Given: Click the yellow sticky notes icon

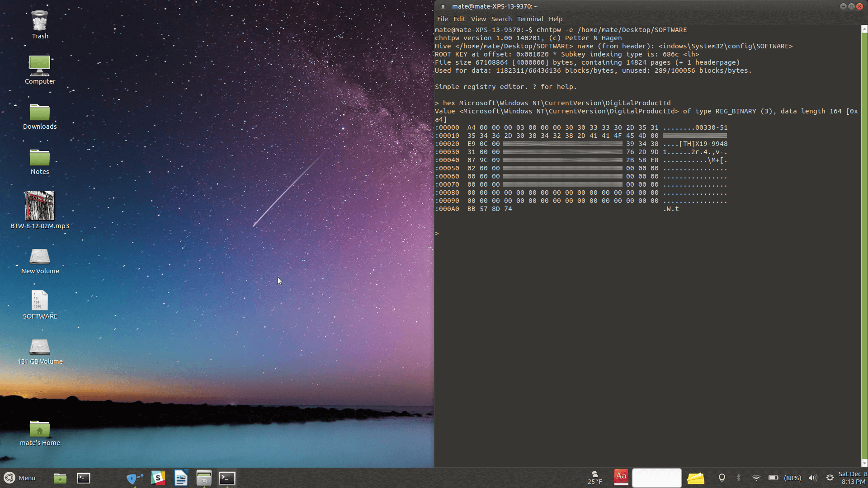Looking at the screenshot, I should [x=695, y=478].
